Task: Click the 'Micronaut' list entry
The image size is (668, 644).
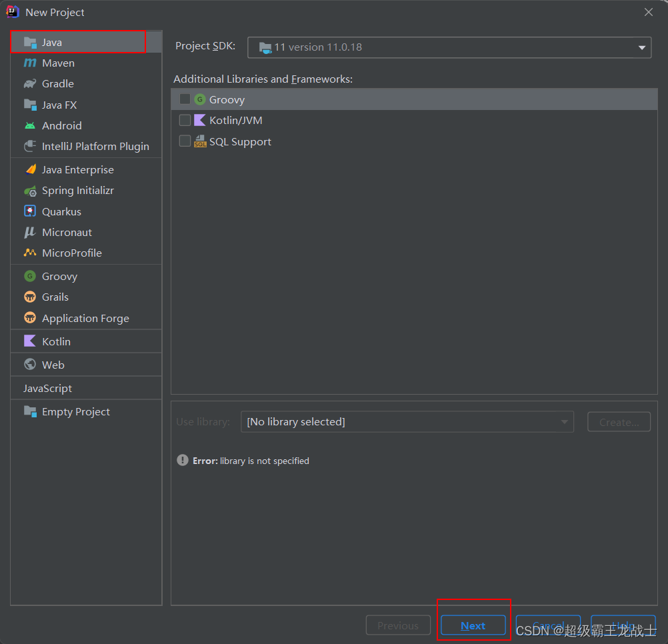Action: (86, 232)
